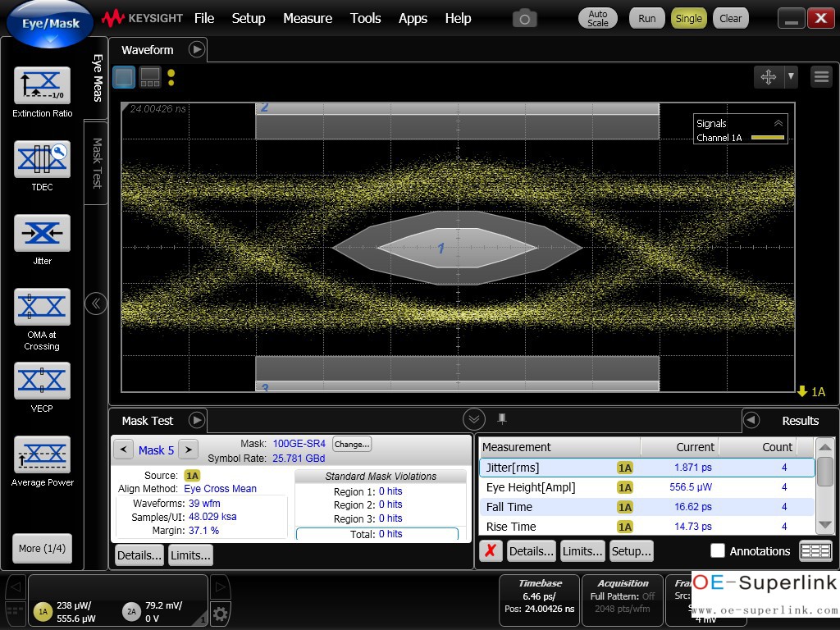Image resolution: width=840 pixels, height=630 pixels.
Task: Select the Extinction Ratio measurement icon
Action: pos(42,85)
